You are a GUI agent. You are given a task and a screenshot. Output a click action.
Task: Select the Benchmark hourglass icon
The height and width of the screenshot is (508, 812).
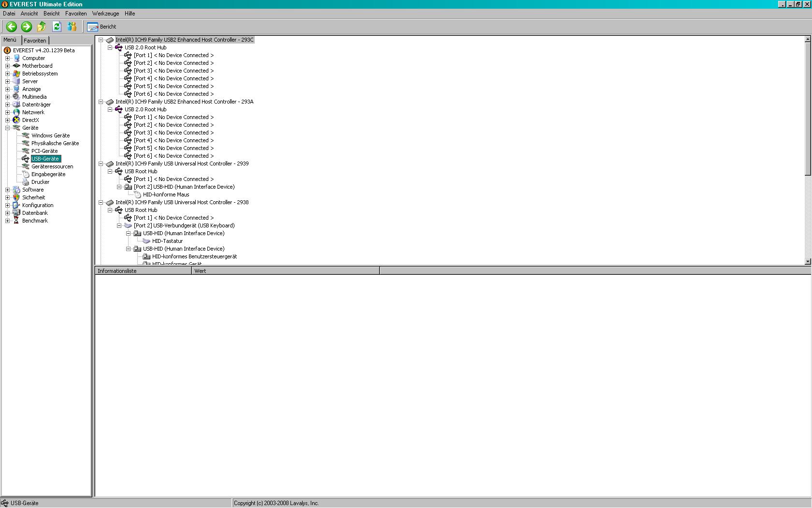pyautogui.click(x=16, y=221)
